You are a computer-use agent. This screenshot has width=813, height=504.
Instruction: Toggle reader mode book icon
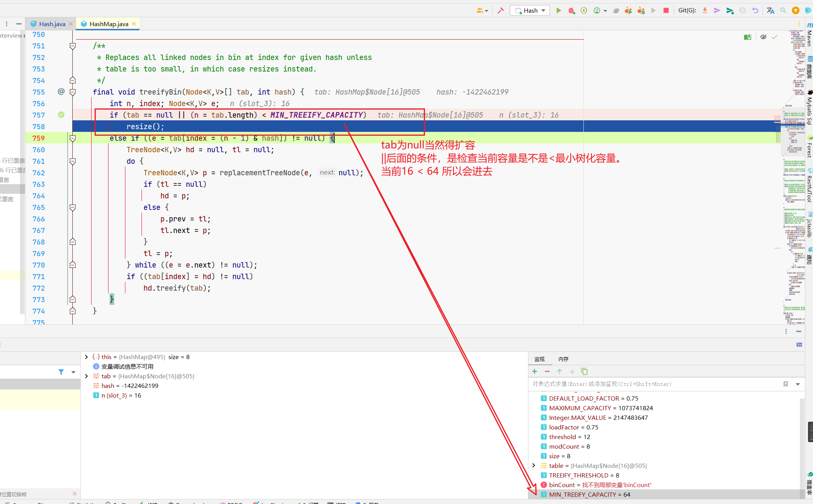click(748, 37)
